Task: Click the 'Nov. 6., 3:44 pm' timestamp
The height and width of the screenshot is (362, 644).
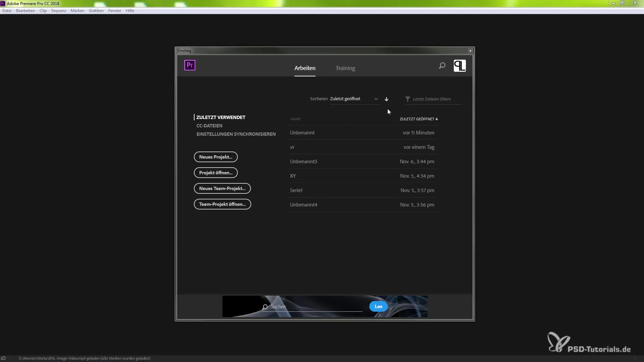Action: [417, 162]
